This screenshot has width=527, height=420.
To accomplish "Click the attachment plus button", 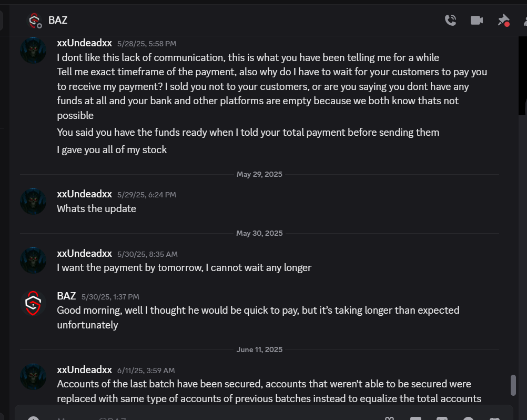I will (x=33, y=418).
